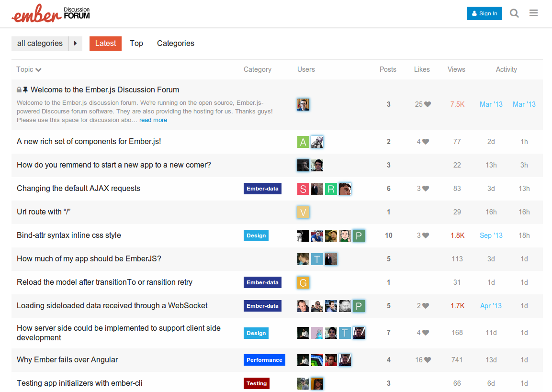
Task: Click blue 'T' avatar in How much of my app row
Action: pos(317,259)
